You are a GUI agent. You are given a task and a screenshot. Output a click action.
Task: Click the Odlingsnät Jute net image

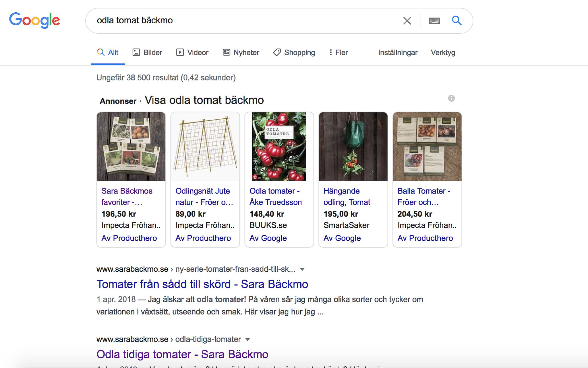(x=205, y=147)
